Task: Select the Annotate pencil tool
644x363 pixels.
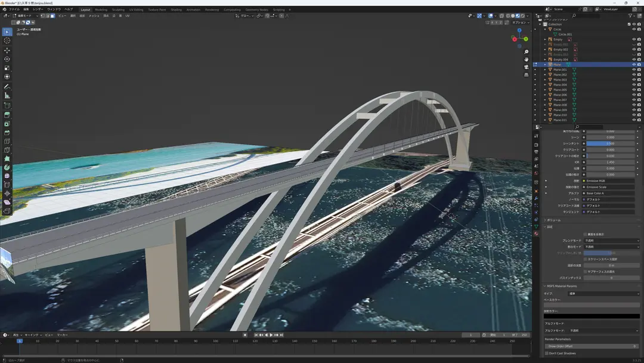Action: pos(7,87)
